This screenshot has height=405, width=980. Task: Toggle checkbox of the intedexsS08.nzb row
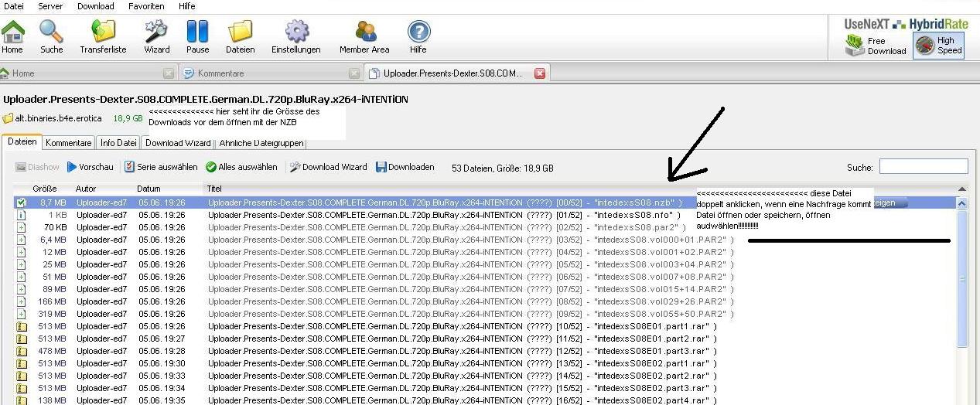tap(22, 202)
